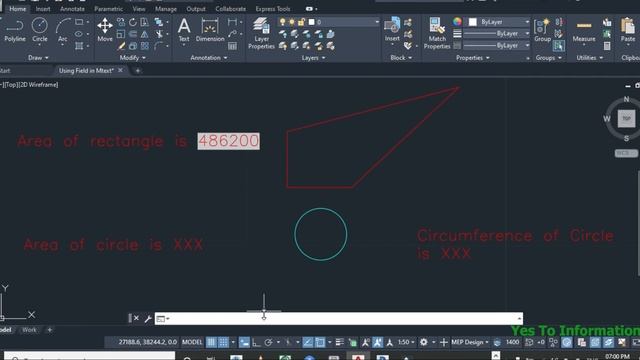The width and height of the screenshot is (640, 360).
Task: Click the color wheel in Properties panel
Action: [x=457, y=22]
